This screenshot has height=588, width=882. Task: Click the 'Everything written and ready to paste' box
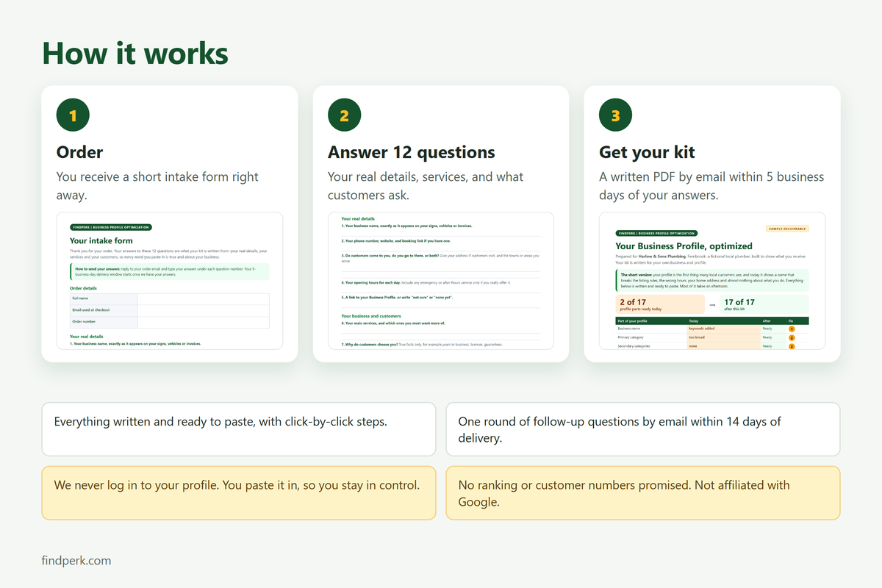click(239, 429)
